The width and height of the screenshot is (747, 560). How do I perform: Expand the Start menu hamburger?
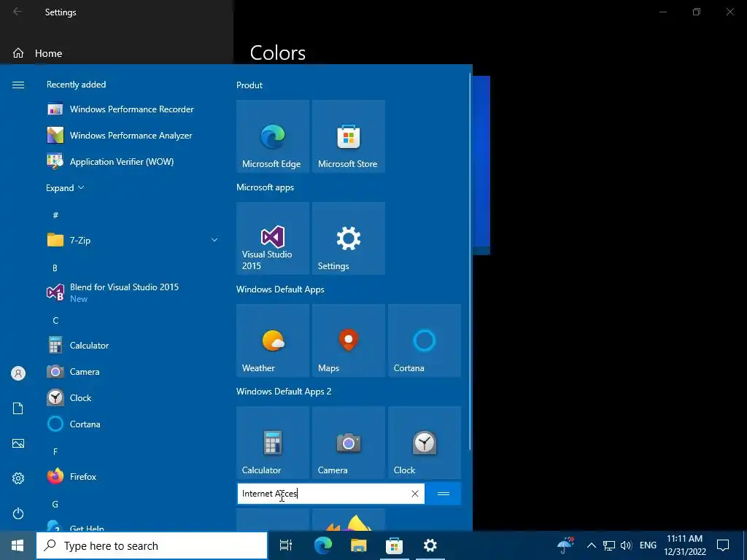pos(18,85)
